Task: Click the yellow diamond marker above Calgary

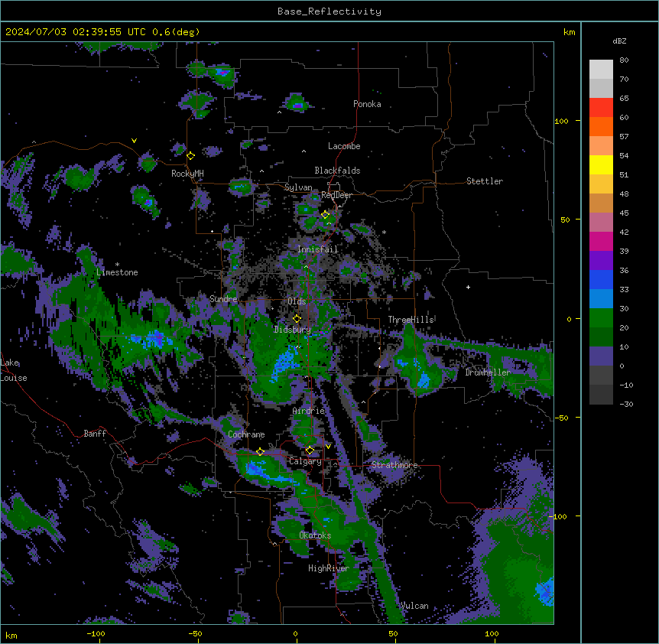Action: (310, 450)
